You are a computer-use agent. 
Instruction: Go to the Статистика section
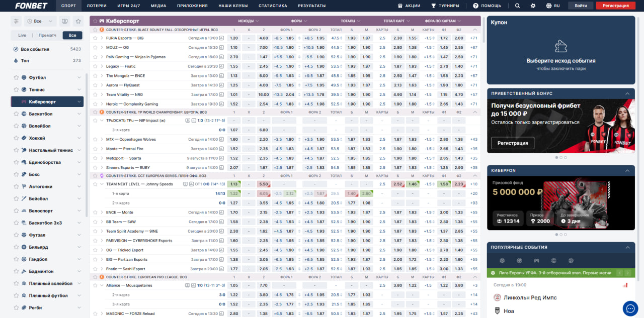(273, 6)
